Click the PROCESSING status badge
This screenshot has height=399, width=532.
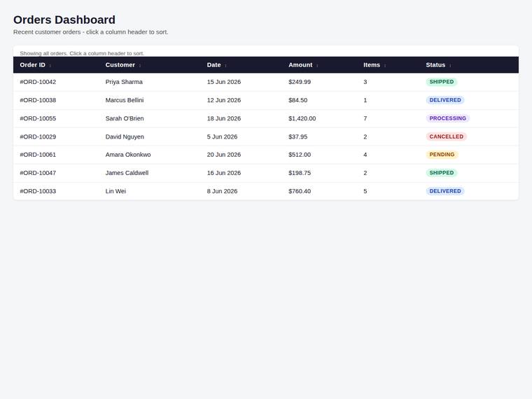[x=448, y=118]
